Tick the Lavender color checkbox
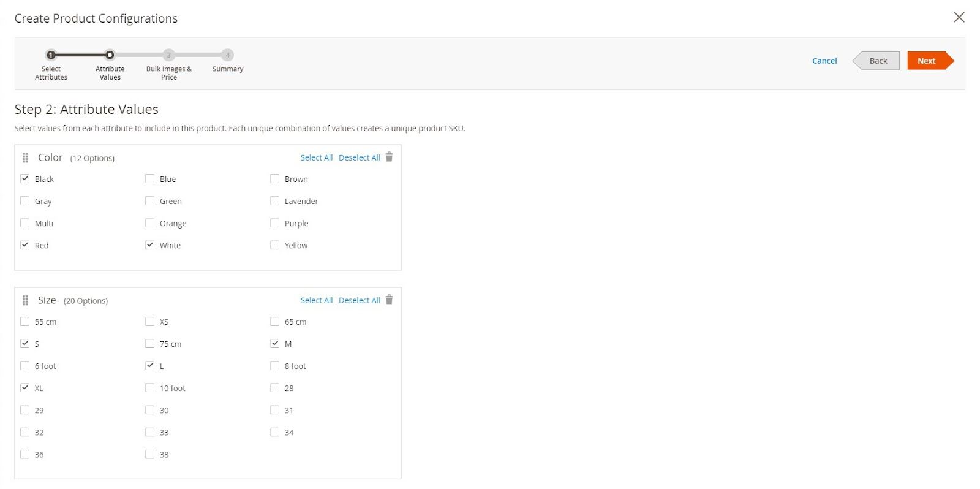980x489 pixels. [x=275, y=201]
